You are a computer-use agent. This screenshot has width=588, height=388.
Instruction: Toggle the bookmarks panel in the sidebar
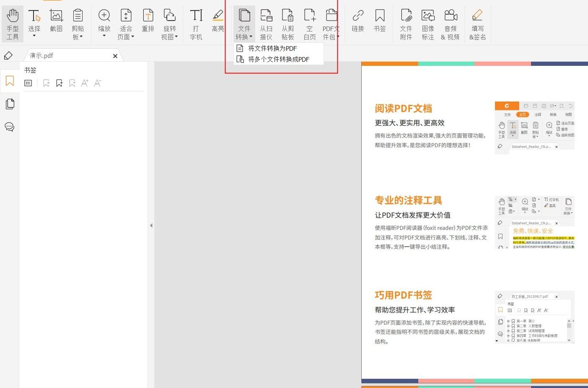[x=9, y=81]
